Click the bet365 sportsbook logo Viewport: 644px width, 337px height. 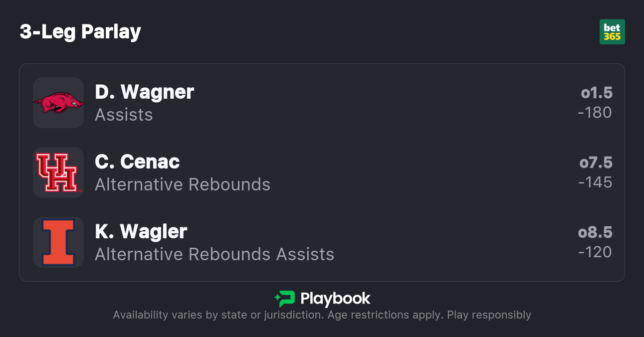612,32
